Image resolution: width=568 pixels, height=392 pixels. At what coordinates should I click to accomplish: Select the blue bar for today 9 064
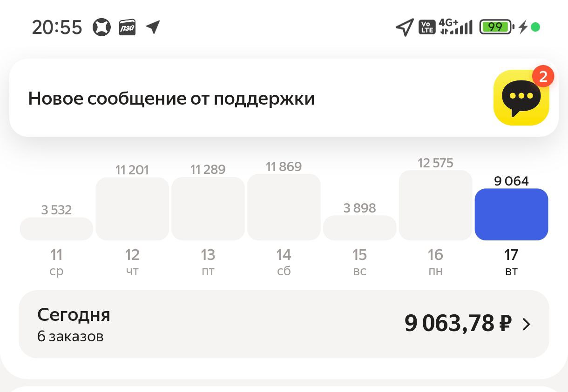tap(511, 214)
